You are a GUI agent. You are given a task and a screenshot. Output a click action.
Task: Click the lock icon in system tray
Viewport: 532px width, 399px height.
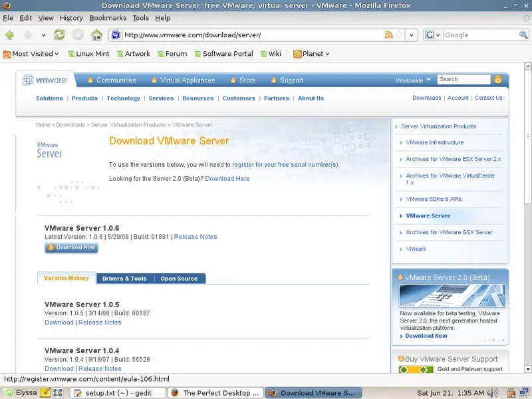511,393
